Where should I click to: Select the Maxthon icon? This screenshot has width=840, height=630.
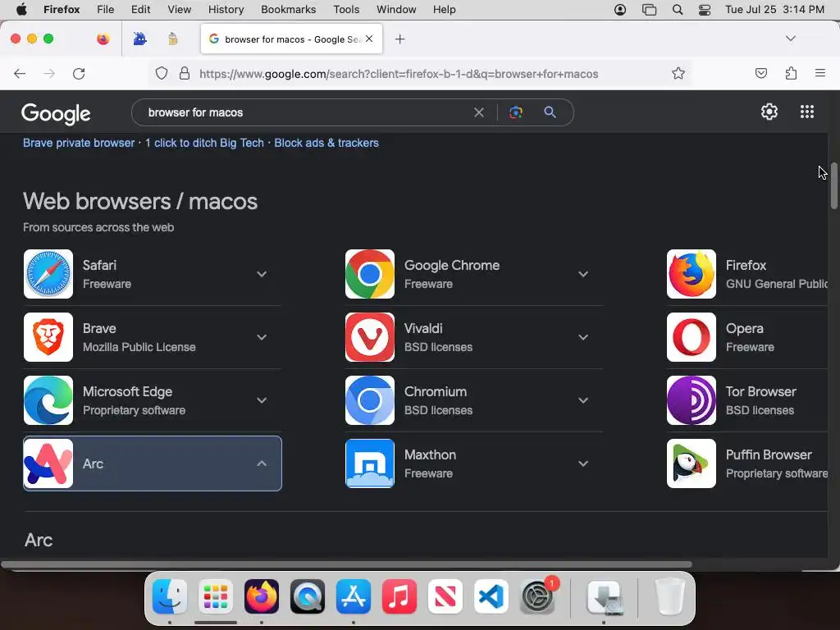click(370, 463)
